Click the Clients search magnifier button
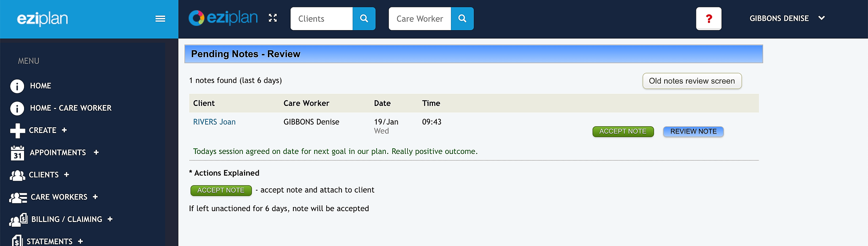Image resolution: width=868 pixels, height=246 pixels. (x=364, y=19)
